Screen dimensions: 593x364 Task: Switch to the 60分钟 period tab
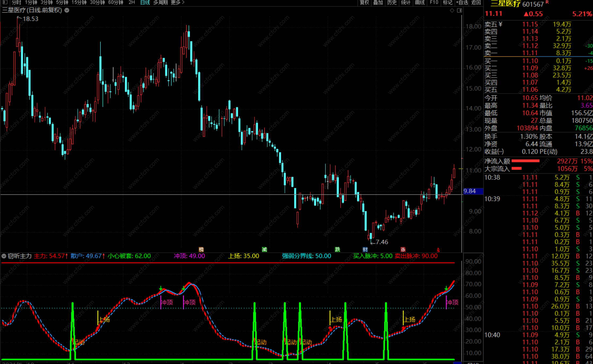(115, 2)
